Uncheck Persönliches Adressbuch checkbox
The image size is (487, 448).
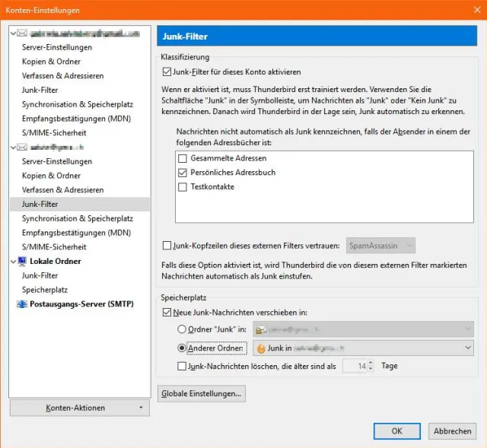[x=183, y=173]
